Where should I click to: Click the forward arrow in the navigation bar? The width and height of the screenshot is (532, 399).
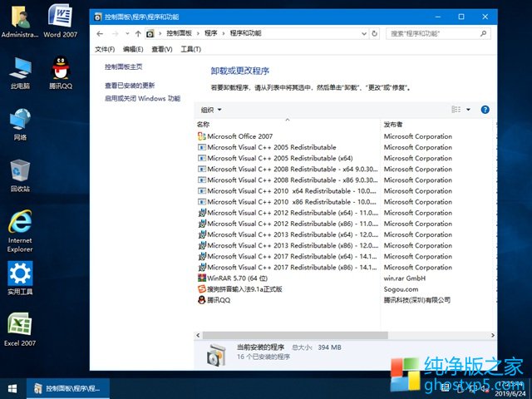coord(116,33)
